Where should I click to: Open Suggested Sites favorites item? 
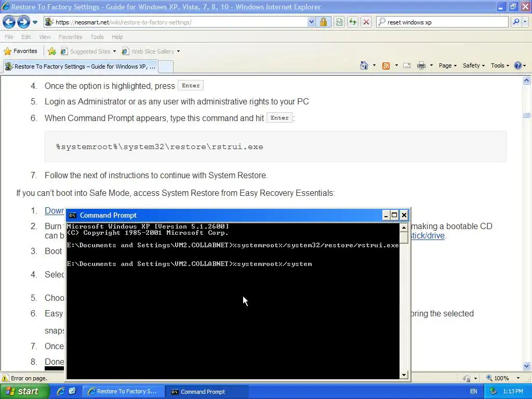[88, 51]
